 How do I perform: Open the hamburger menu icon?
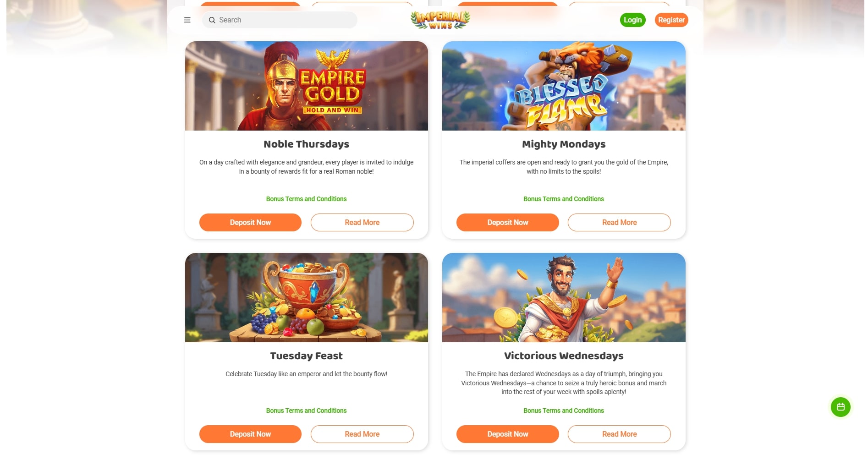[x=187, y=20]
